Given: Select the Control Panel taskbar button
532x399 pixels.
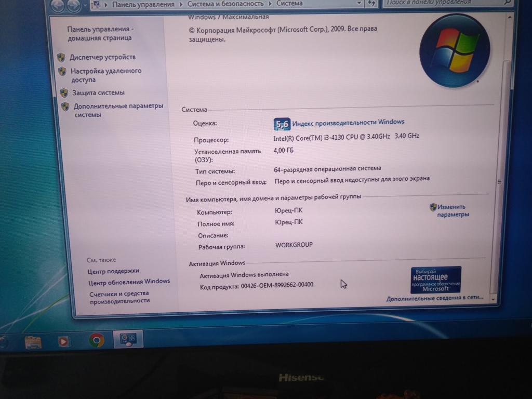Looking at the screenshot, I should coord(128,339).
